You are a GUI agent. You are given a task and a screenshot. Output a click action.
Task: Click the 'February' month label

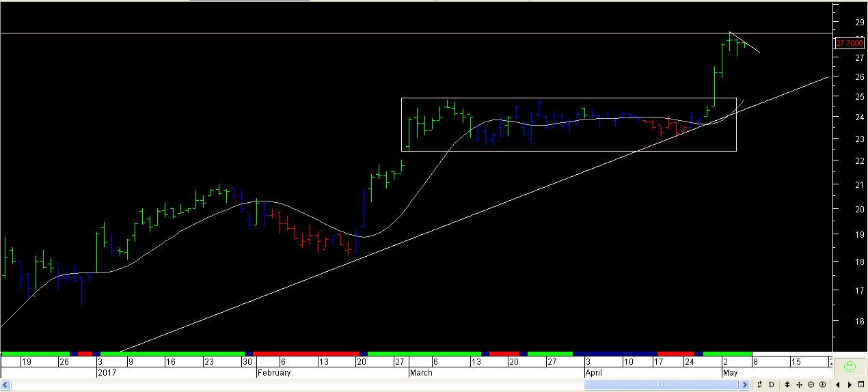pyautogui.click(x=274, y=373)
